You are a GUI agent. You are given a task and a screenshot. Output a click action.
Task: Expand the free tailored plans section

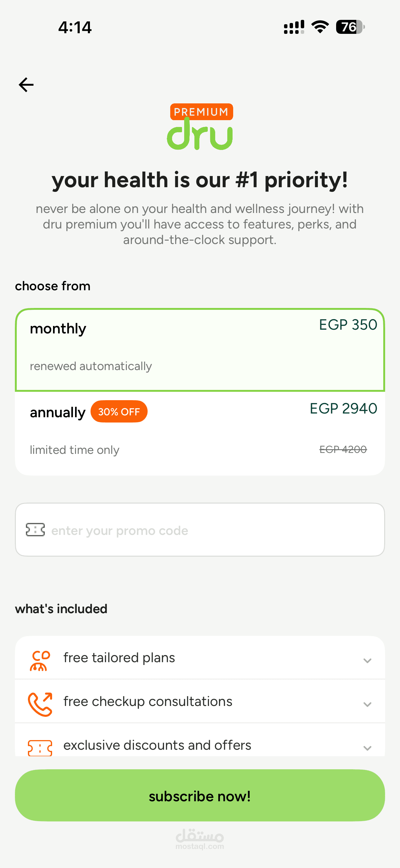pyautogui.click(x=367, y=661)
